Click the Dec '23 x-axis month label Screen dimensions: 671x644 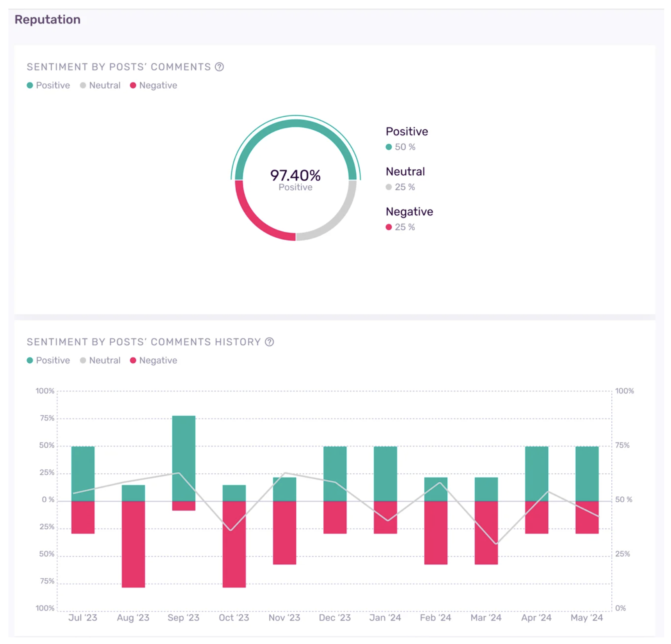pos(335,617)
